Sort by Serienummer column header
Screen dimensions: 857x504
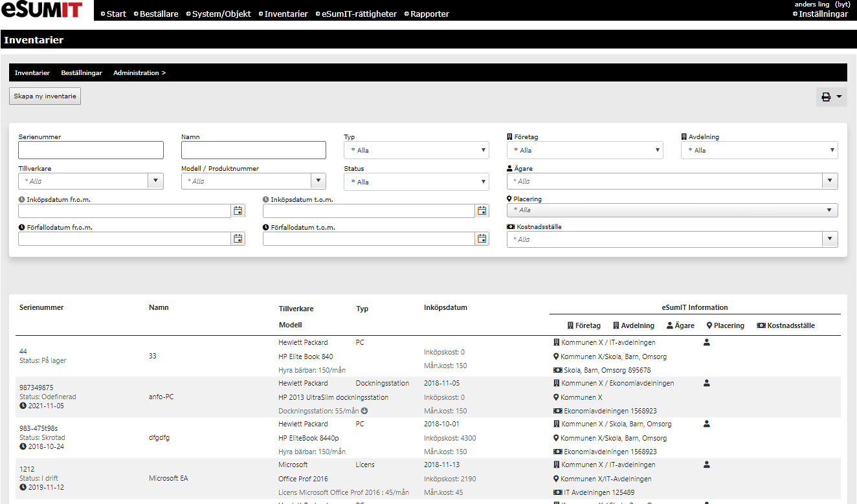[x=41, y=308]
